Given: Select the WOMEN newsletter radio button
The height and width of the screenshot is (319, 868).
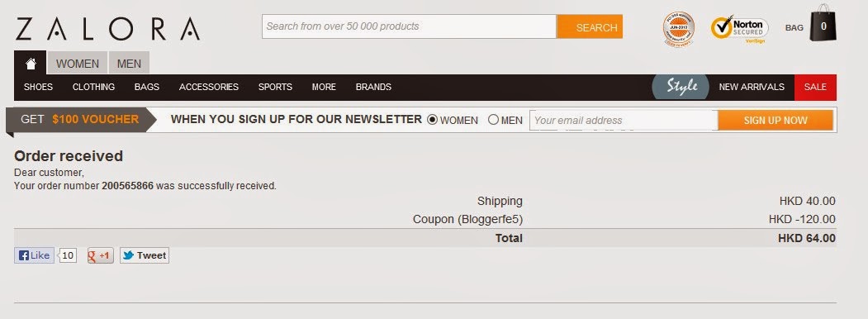Looking at the screenshot, I should (432, 120).
